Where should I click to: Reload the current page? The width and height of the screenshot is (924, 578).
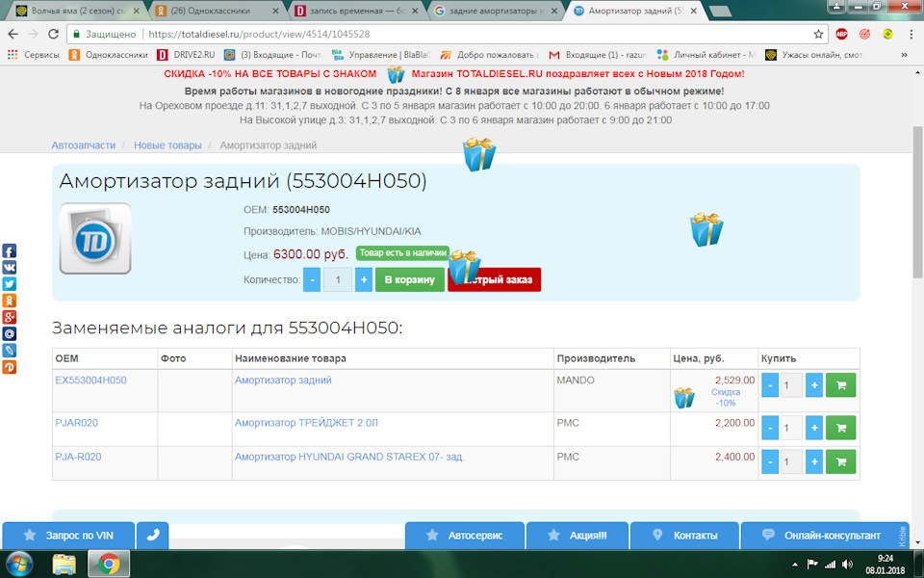pyautogui.click(x=53, y=35)
